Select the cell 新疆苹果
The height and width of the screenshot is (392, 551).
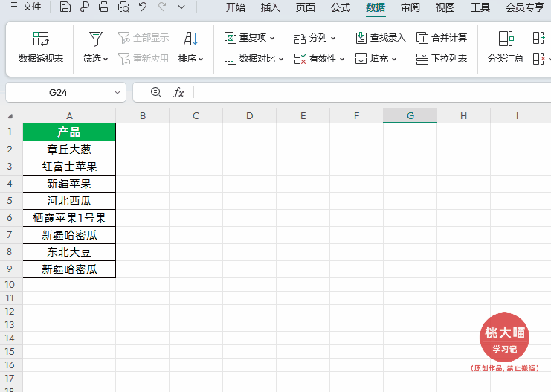point(69,184)
